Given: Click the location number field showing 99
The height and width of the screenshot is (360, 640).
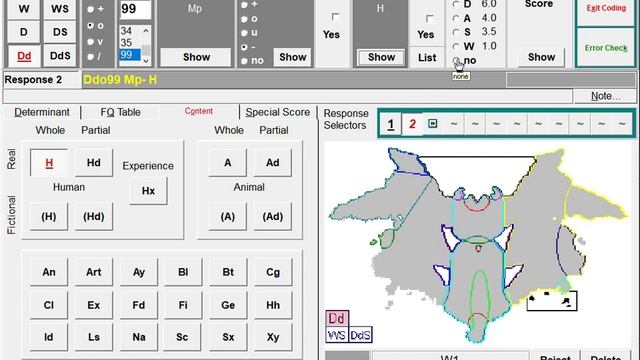Looking at the screenshot, I should click(135, 9).
